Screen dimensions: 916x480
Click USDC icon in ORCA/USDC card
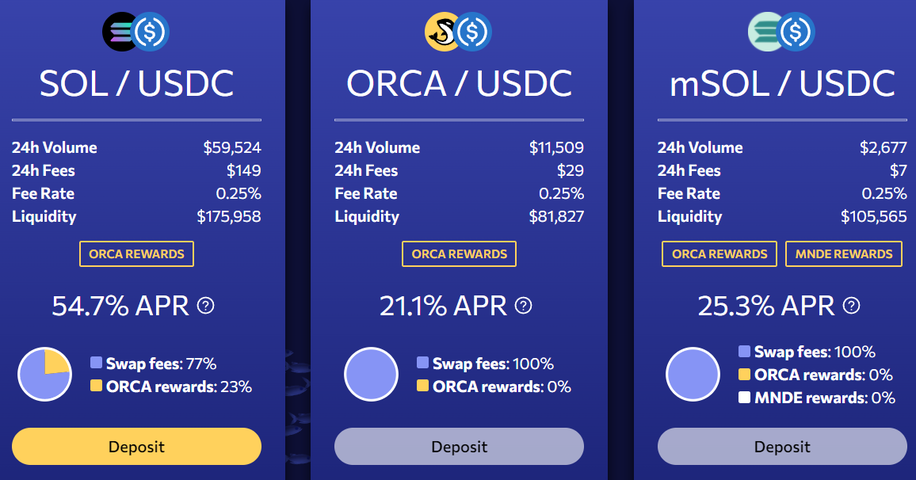tap(472, 32)
